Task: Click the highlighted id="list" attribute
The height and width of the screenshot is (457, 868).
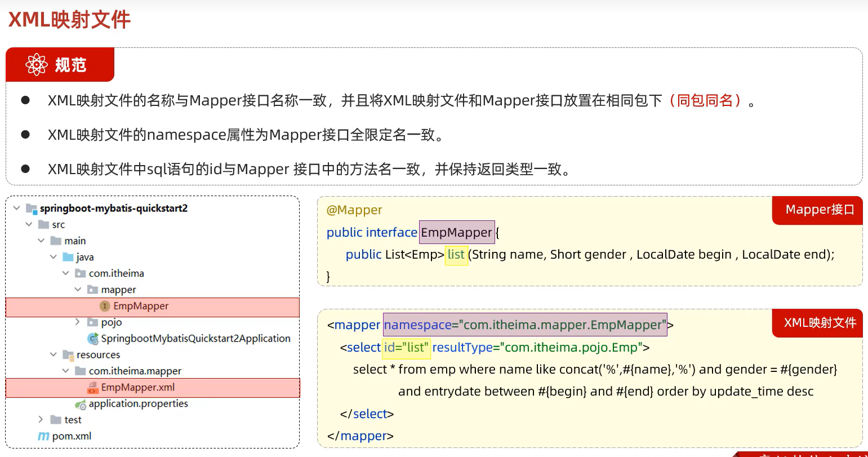Action: coord(407,348)
